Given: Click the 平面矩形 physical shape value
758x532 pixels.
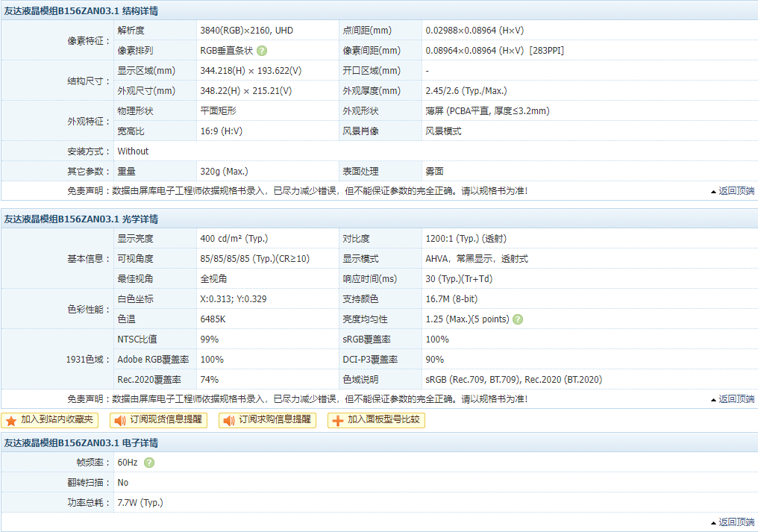Looking at the screenshot, I should pyautogui.click(x=218, y=111).
